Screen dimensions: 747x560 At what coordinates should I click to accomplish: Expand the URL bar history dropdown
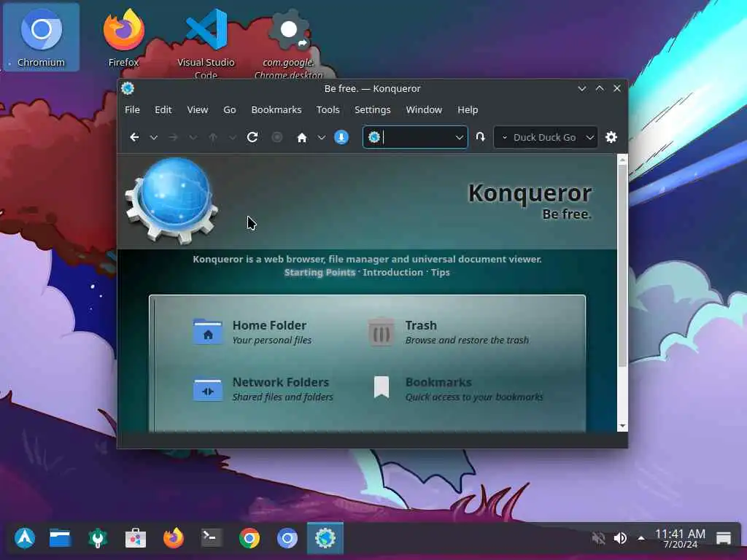460,138
